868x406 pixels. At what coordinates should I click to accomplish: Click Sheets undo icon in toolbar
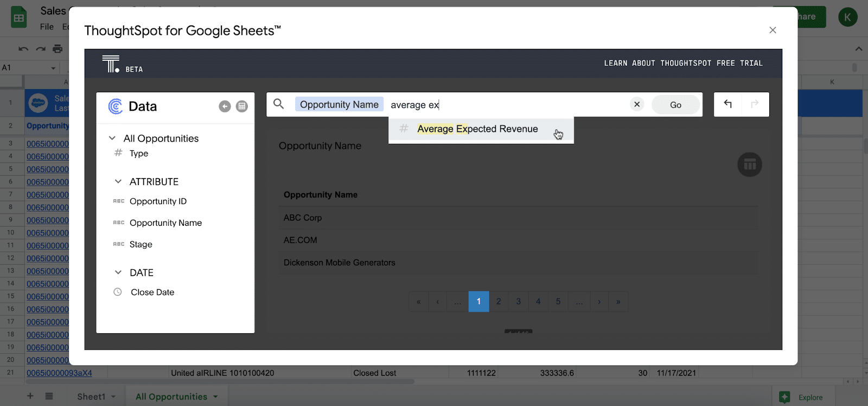tap(23, 49)
